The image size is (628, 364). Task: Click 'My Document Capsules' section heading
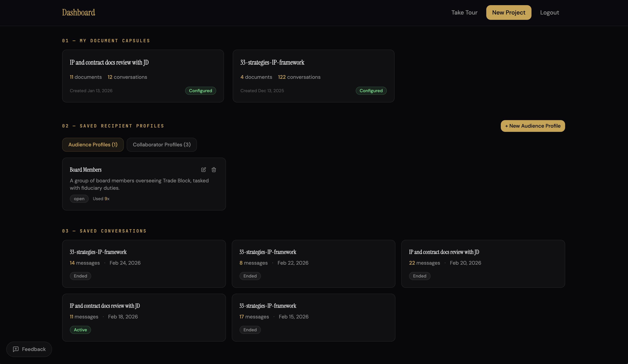click(x=106, y=41)
